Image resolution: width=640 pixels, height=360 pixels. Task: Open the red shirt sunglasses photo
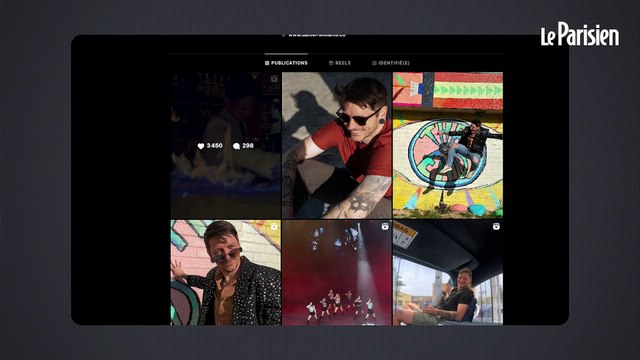pos(337,145)
